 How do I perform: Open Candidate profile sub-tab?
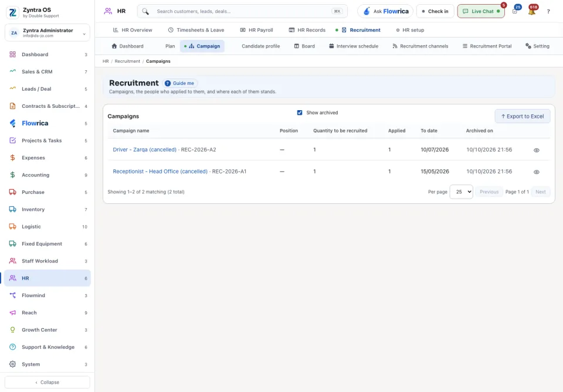260,46
